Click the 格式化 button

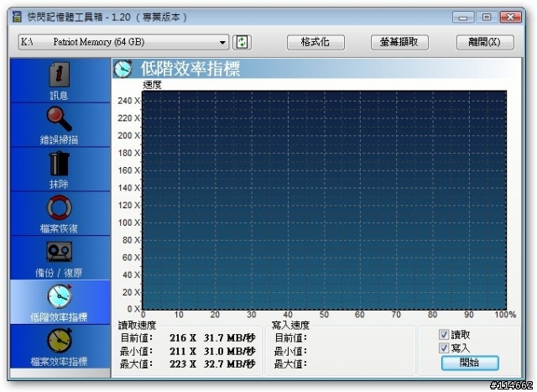(x=315, y=42)
